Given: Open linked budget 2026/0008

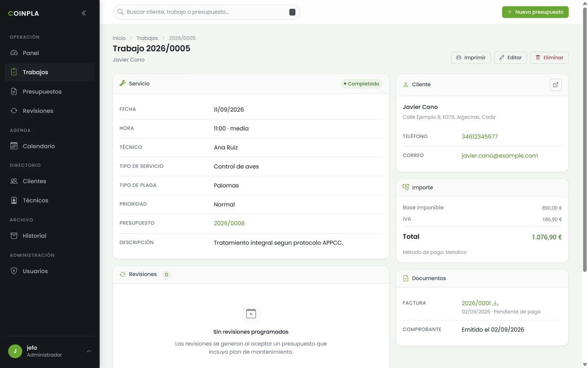Looking at the screenshot, I should tap(229, 223).
